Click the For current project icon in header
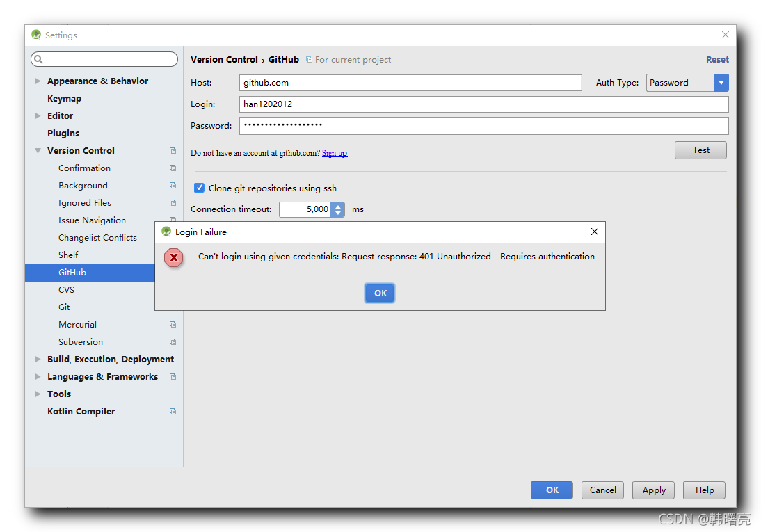Screen dimensions: 761x532 309,60
